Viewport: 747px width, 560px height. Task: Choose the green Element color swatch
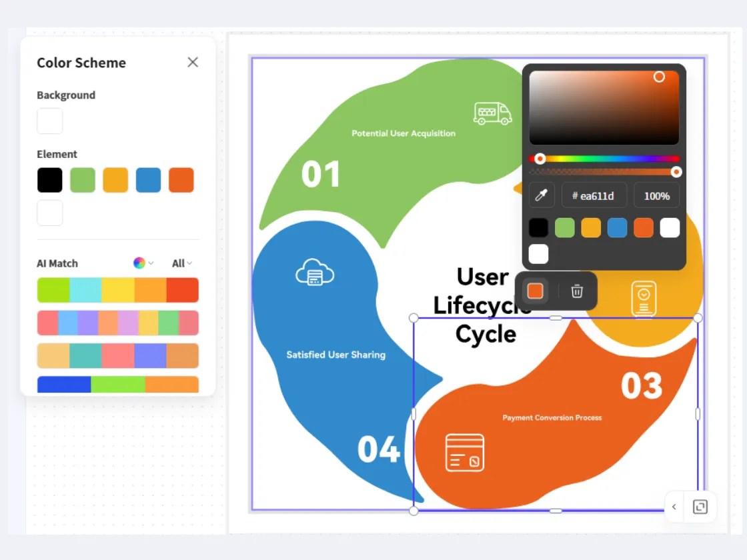pos(83,180)
